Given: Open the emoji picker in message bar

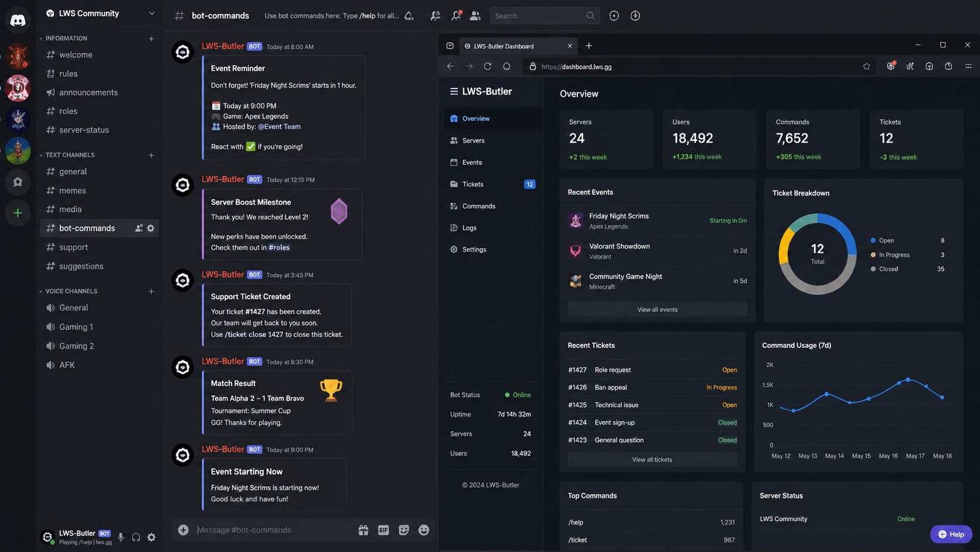Looking at the screenshot, I should click(424, 530).
